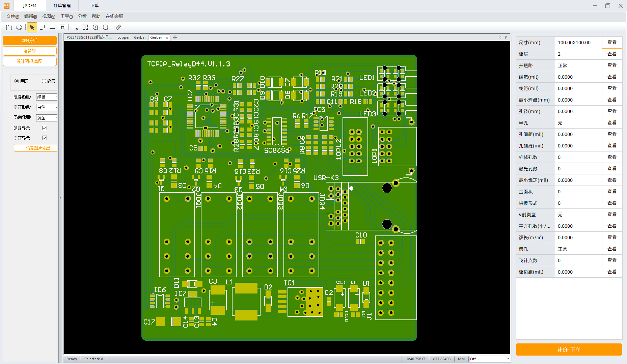This screenshot has height=364, width=627.
Task: Open the 表面处理 dropdown showing 沉金
Action: (46, 118)
